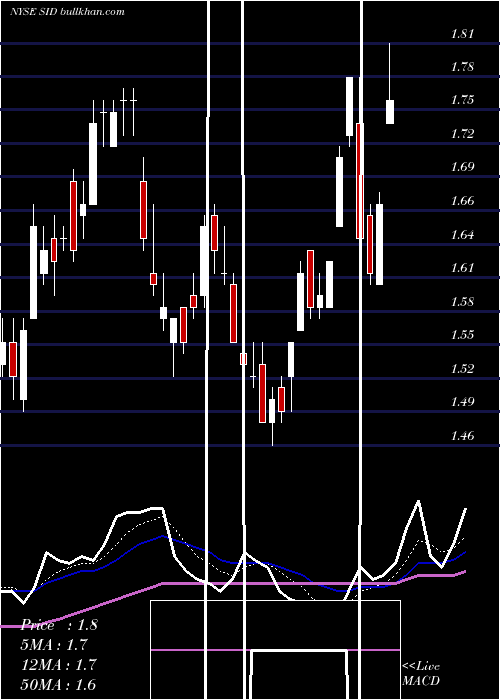The image size is (500, 700).
Task: Click the NYSE SID bullkhan.com title text
Action: point(67,12)
